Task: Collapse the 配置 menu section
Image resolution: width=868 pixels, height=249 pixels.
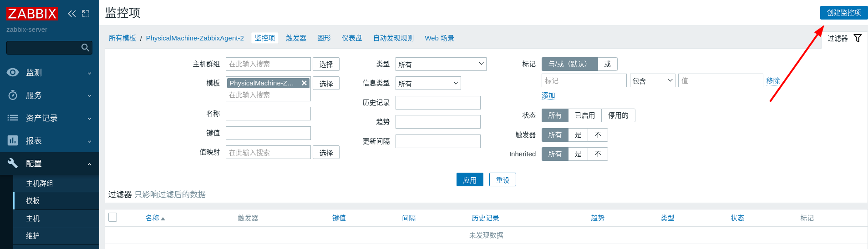Action: (x=89, y=164)
